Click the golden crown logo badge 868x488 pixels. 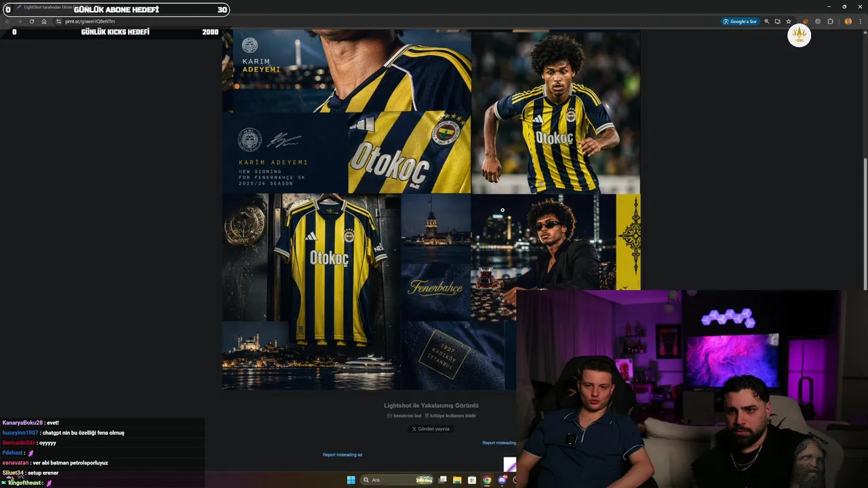click(799, 35)
